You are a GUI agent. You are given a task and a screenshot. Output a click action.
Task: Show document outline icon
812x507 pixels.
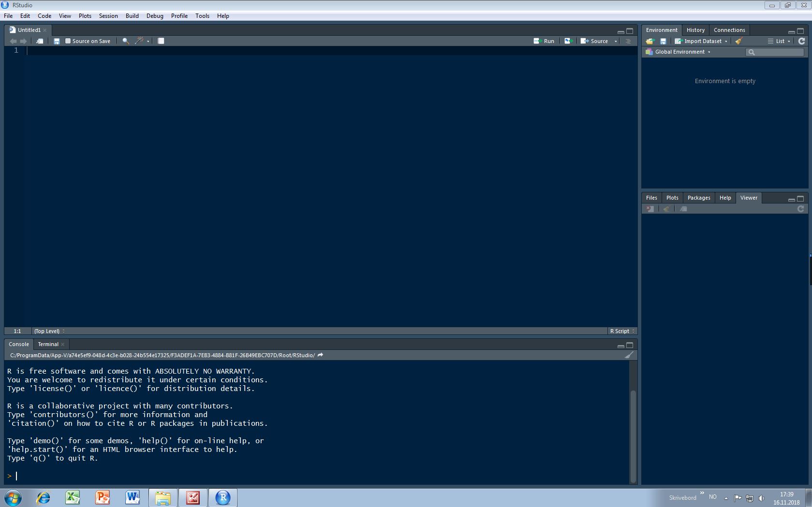click(x=628, y=41)
